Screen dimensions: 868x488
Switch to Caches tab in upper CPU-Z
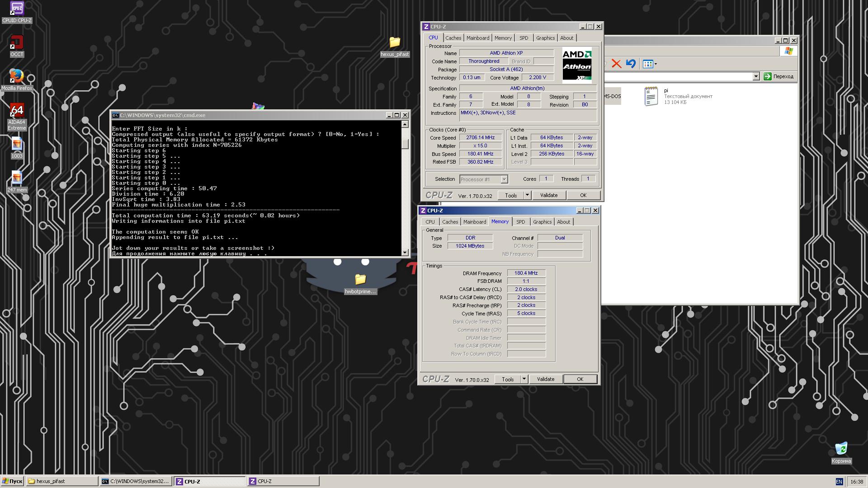coord(453,38)
